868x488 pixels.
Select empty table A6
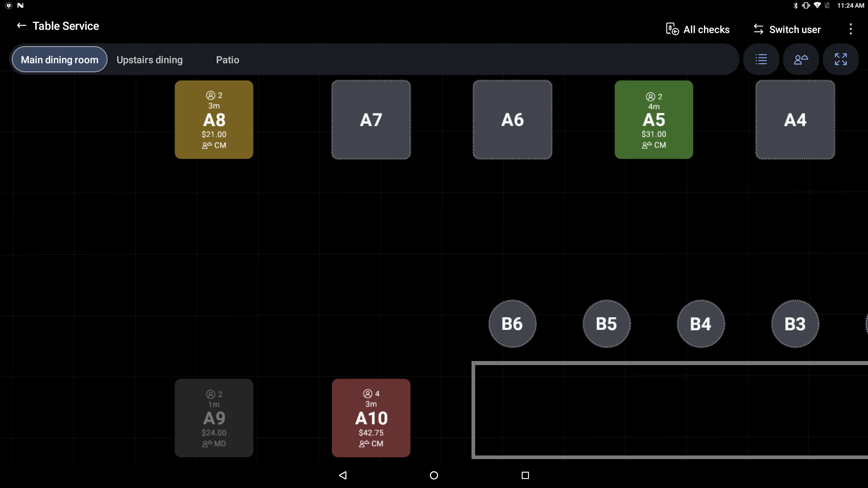click(512, 119)
